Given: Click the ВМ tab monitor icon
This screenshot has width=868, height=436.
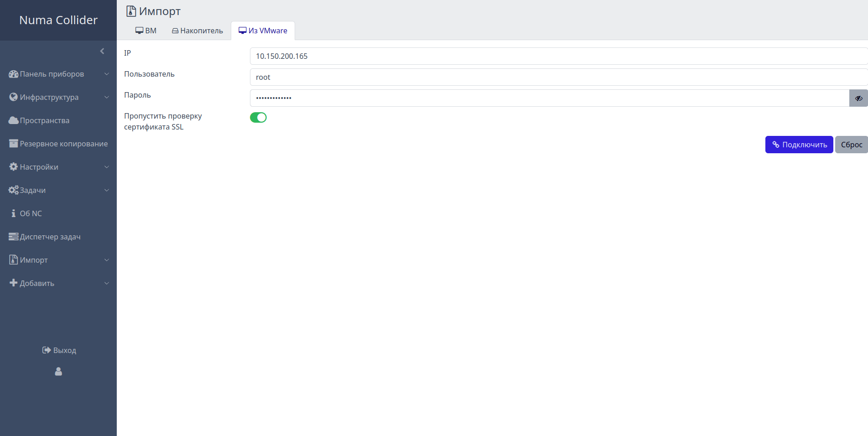Looking at the screenshot, I should [x=140, y=31].
